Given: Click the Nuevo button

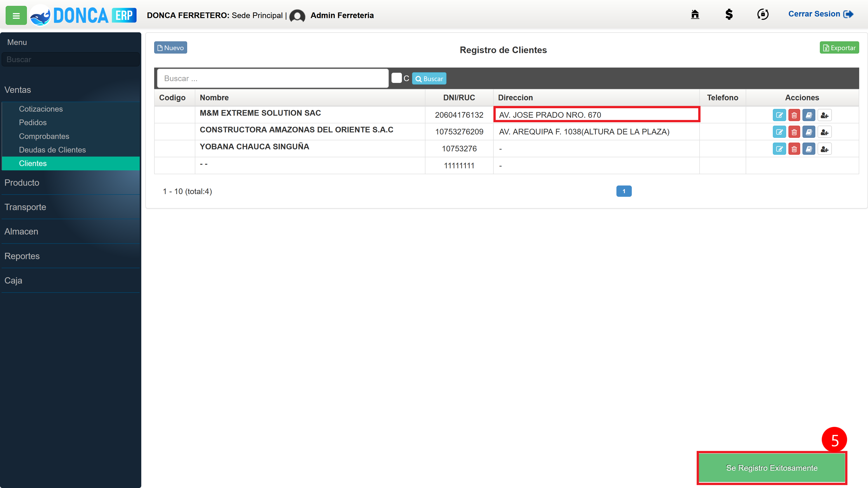Looking at the screenshot, I should tap(170, 48).
